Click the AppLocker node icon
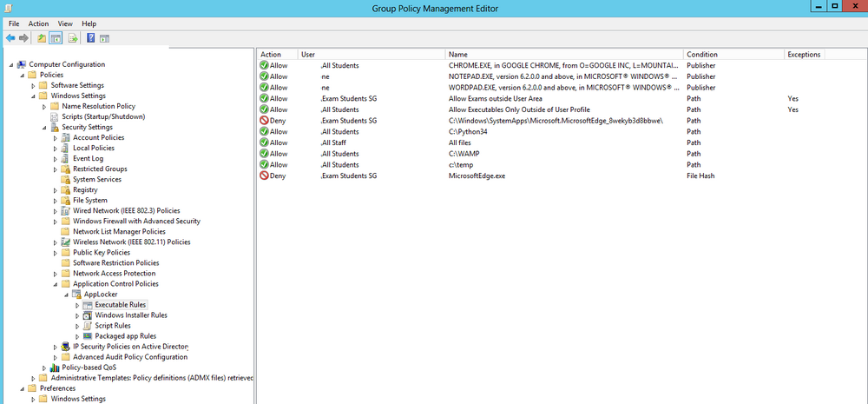Screen dimensions: 868x404 (76, 295)
